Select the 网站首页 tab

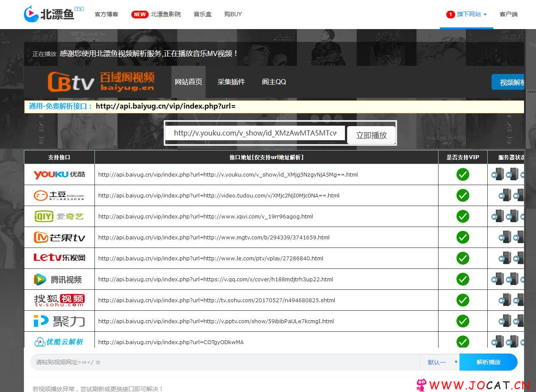click(x=188, y=82)
